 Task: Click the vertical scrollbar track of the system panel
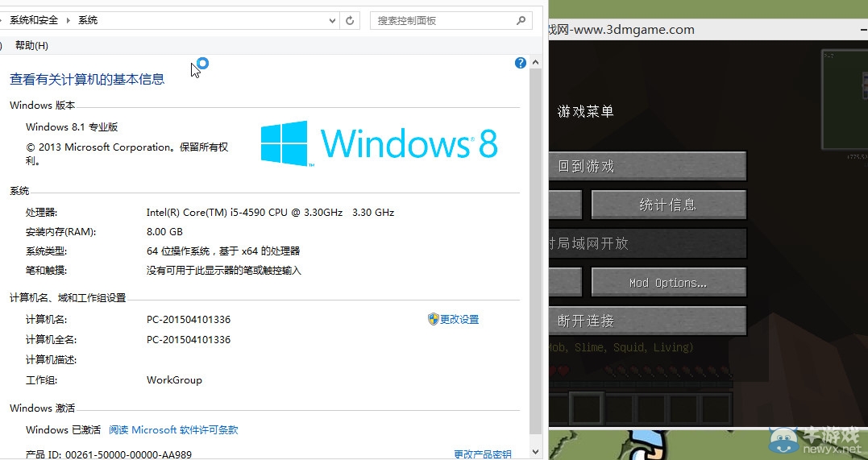pos(535,252)
